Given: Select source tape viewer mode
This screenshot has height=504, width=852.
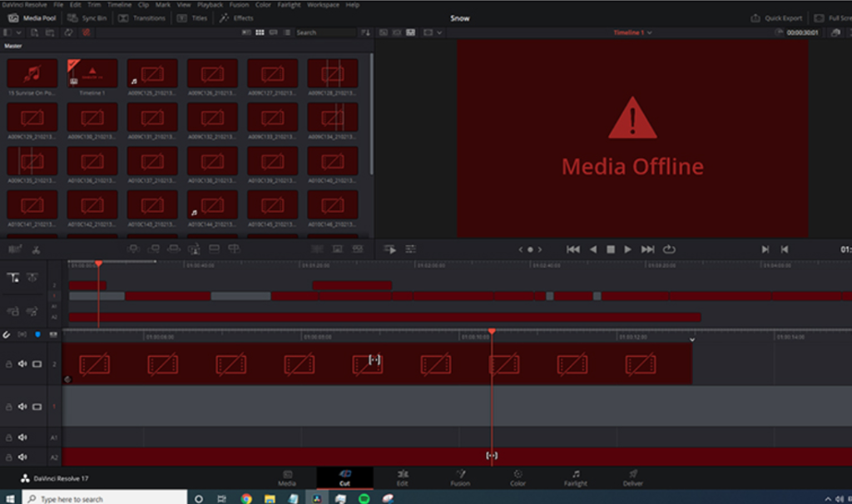Looking at the screenshot, I should click(x=397, y=32).
